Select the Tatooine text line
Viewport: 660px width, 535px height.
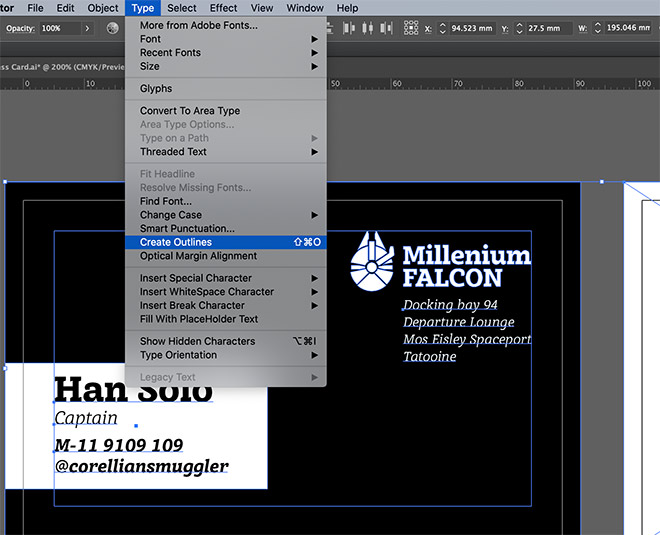430,357
